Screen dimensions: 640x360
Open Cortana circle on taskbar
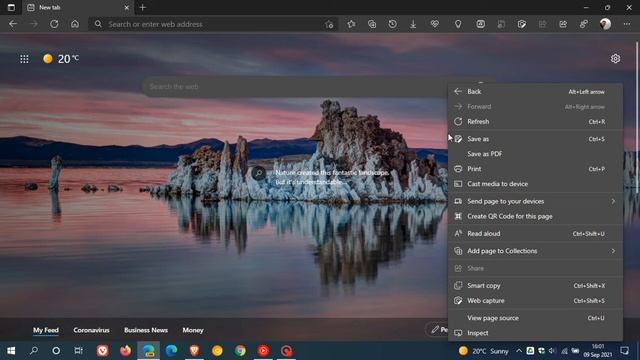pos(56,351)
